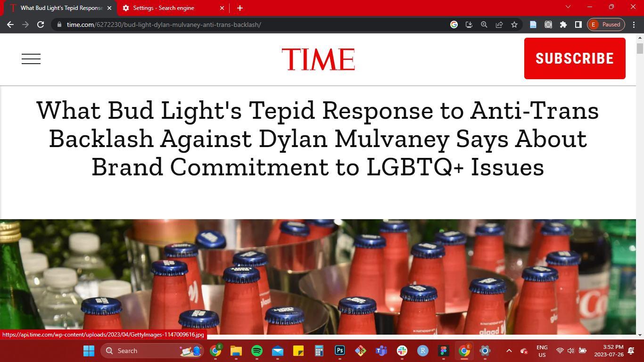Open the screen capture extension icon
The image size is (644, 362).
pyautogui.click(x=548, y=25)
